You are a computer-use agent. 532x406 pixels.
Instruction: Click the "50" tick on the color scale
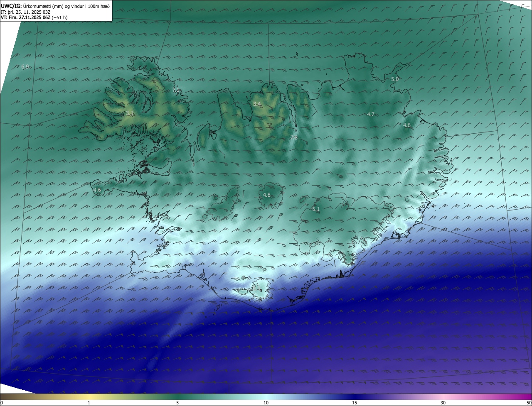click(529, 403)
